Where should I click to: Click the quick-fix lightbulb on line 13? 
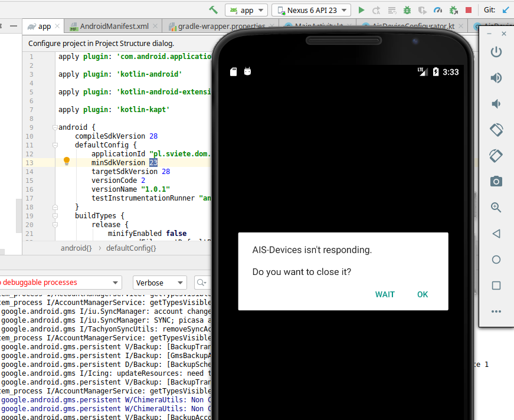pyautogui.click(x=67, y=161)
